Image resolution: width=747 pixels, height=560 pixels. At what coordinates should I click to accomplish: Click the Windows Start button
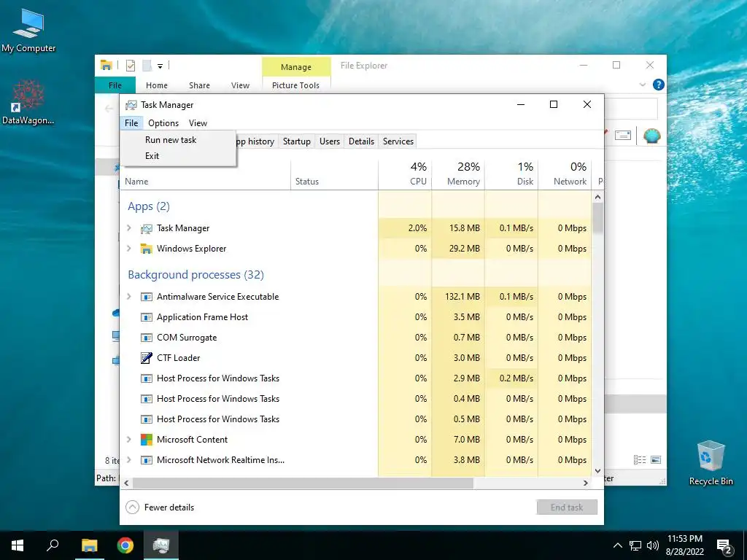pyautogui.click(x=18, y=545)
